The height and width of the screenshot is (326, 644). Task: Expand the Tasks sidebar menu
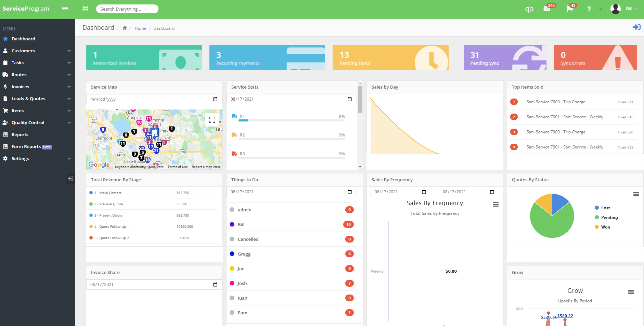38,63
